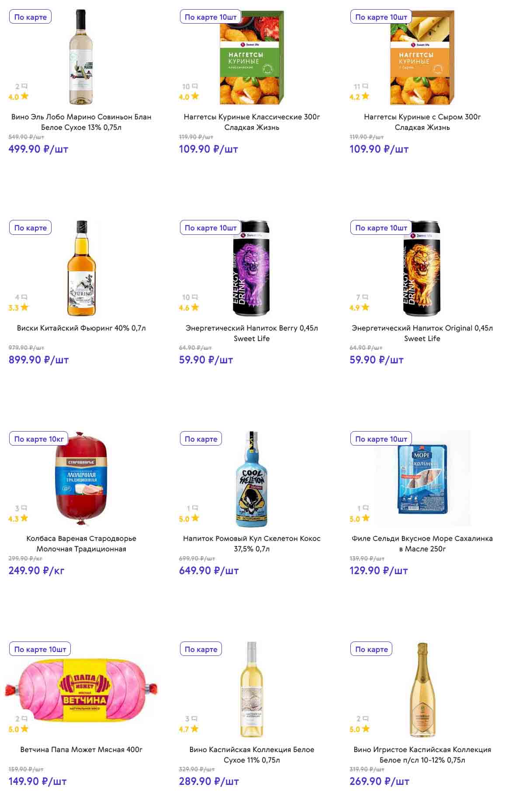
Task: Open the Вино Эль Лобо Марино product image
Action: coord(81,57)
